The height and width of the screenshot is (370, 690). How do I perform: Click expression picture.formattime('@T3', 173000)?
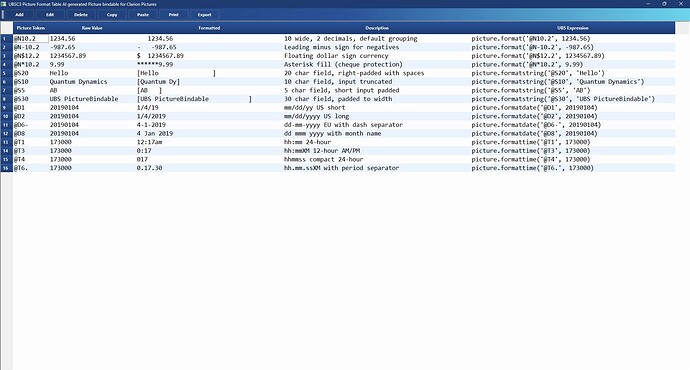(532, 150)
